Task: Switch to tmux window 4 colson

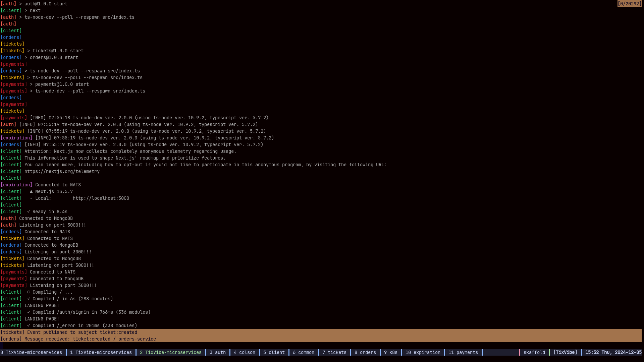Action: (x=245, y=352)
